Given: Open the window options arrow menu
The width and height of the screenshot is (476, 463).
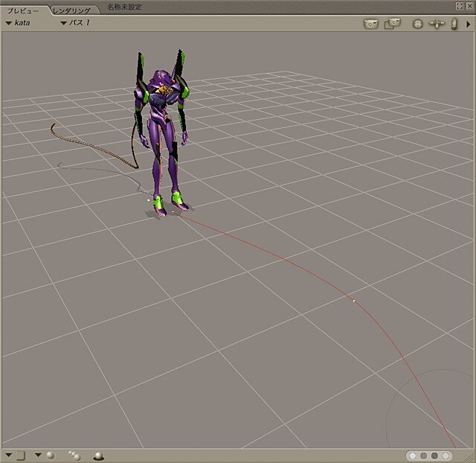Looking at the screenshot, I should coord(469,24).
